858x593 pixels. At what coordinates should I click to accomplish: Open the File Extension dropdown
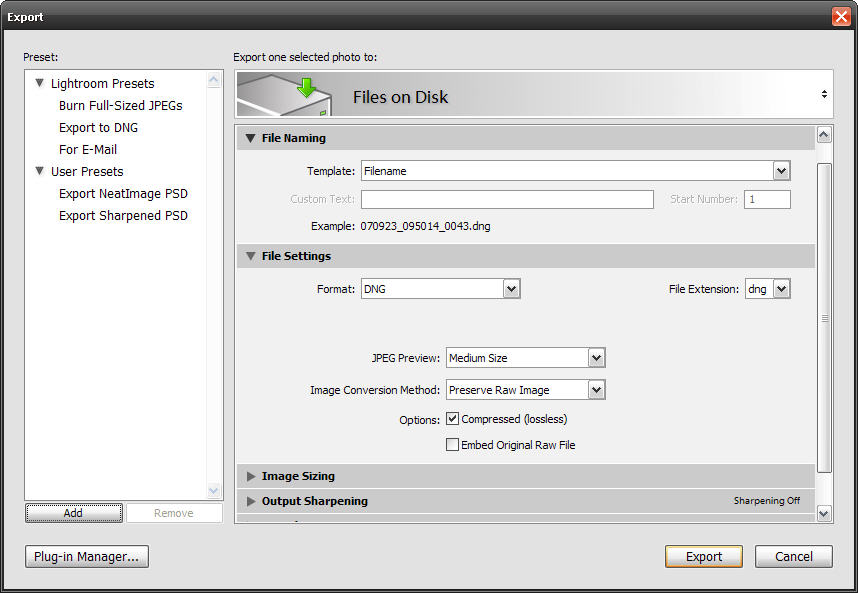(x=781, y=289)
